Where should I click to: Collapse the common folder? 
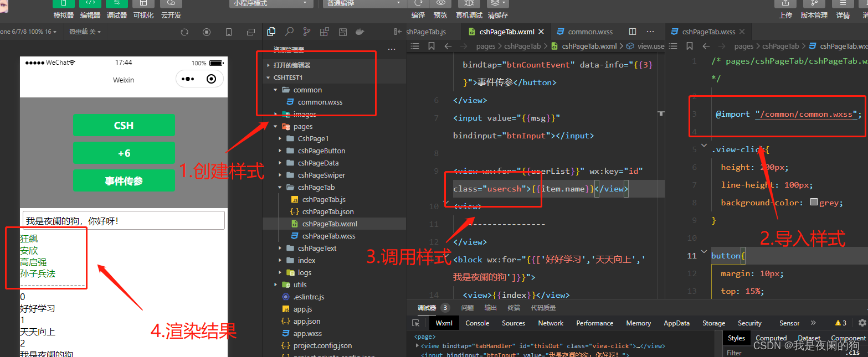point(335,90)
